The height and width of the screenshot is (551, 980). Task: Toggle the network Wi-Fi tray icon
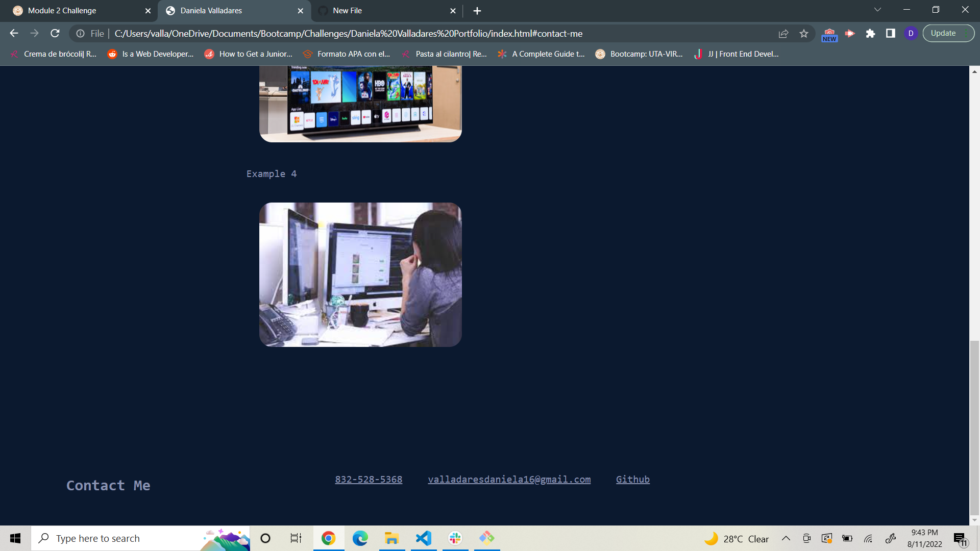pos(869,538)
